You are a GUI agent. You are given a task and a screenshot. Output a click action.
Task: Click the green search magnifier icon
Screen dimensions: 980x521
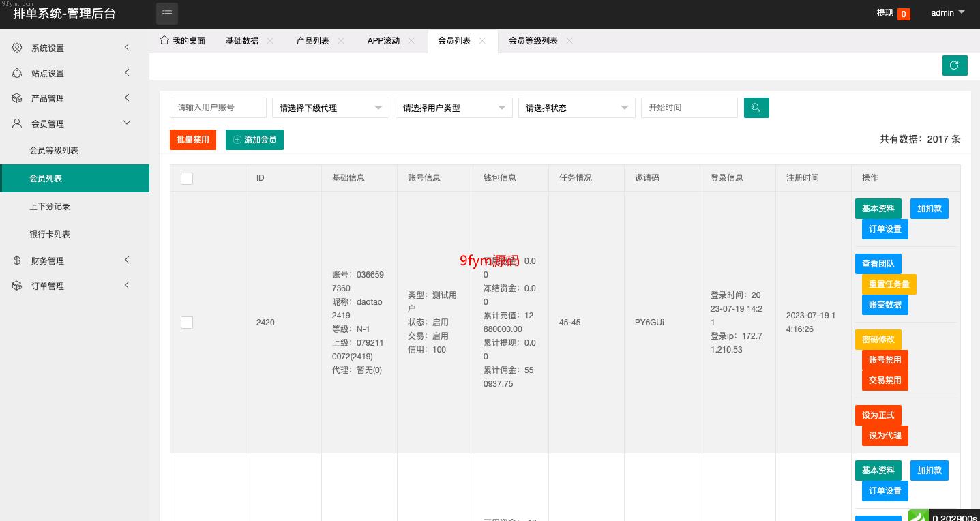point(756,108)
